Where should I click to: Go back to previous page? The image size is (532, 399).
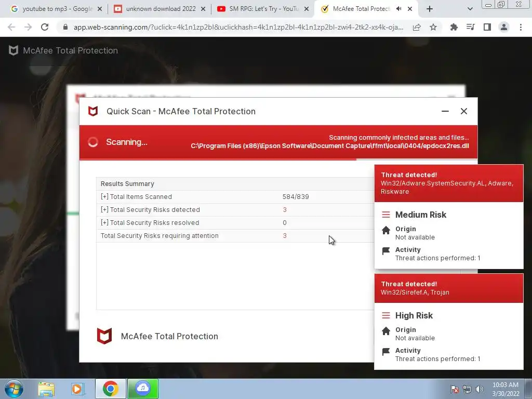click(11, 27)
